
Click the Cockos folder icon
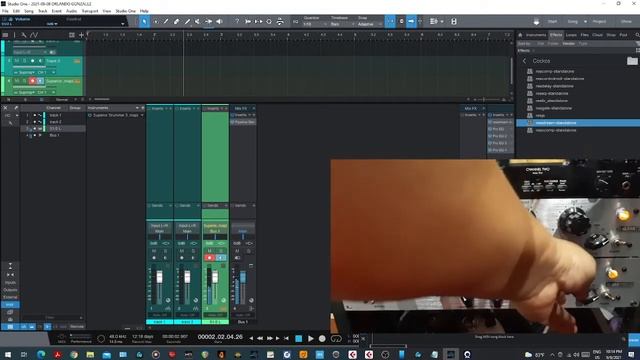[632, 61]
